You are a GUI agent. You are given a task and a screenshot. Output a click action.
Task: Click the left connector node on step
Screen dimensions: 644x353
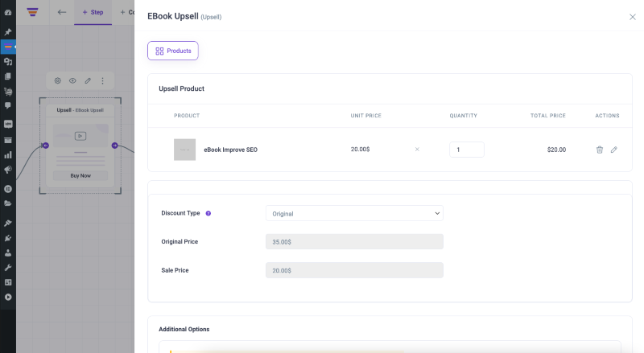point(46,146)
